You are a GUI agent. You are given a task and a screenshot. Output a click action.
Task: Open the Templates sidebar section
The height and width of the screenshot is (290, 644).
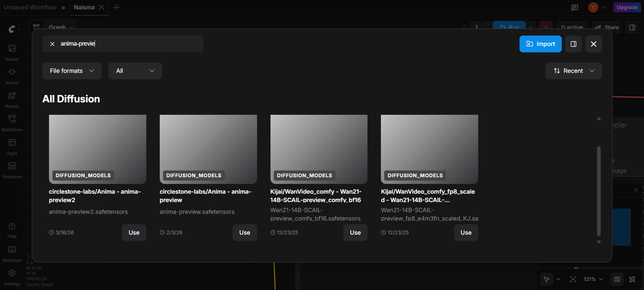12,171
